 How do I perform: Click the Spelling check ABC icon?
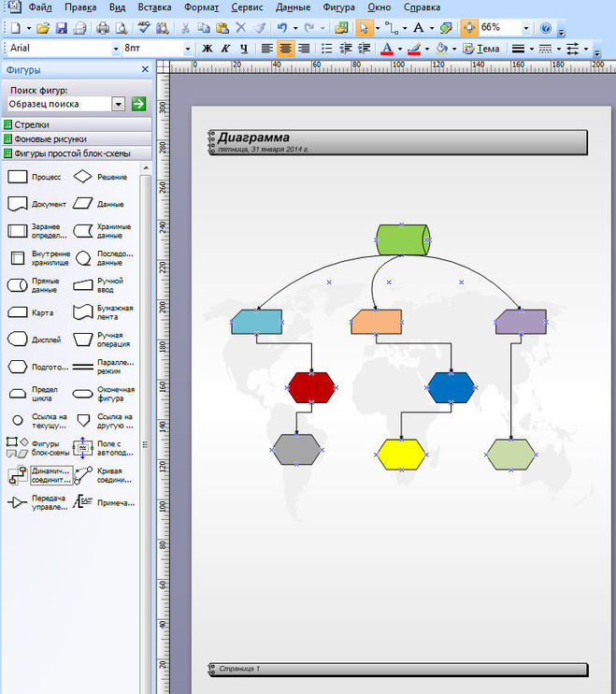(145, 28)
